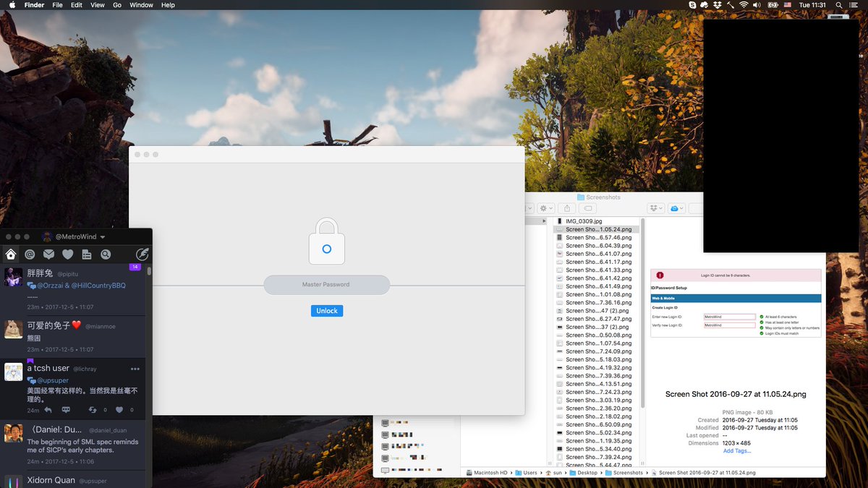Open the Finder Action gear dropdown

point(546,208)
